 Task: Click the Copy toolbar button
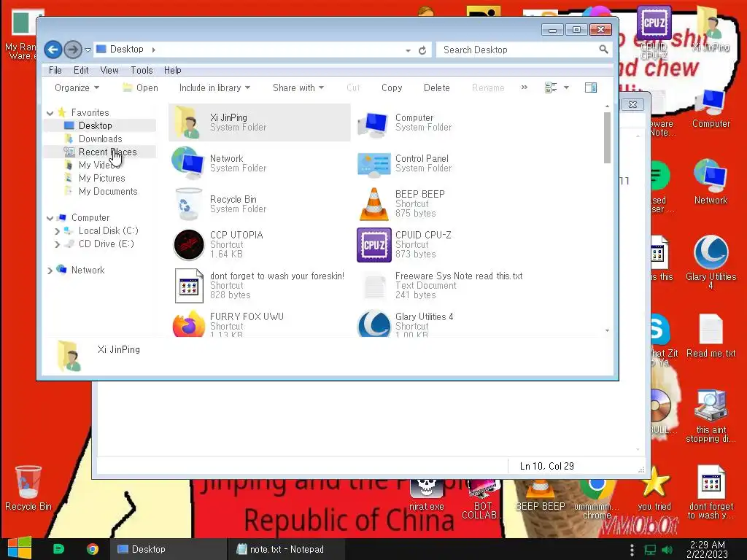pos(392,87)
